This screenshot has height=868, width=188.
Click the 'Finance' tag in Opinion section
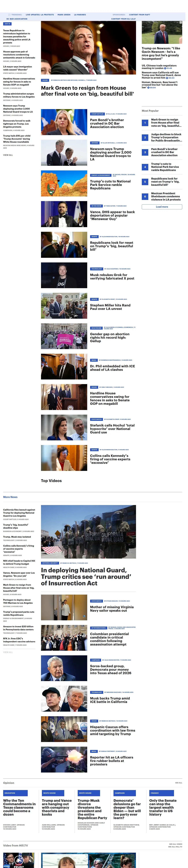[161, 793]
